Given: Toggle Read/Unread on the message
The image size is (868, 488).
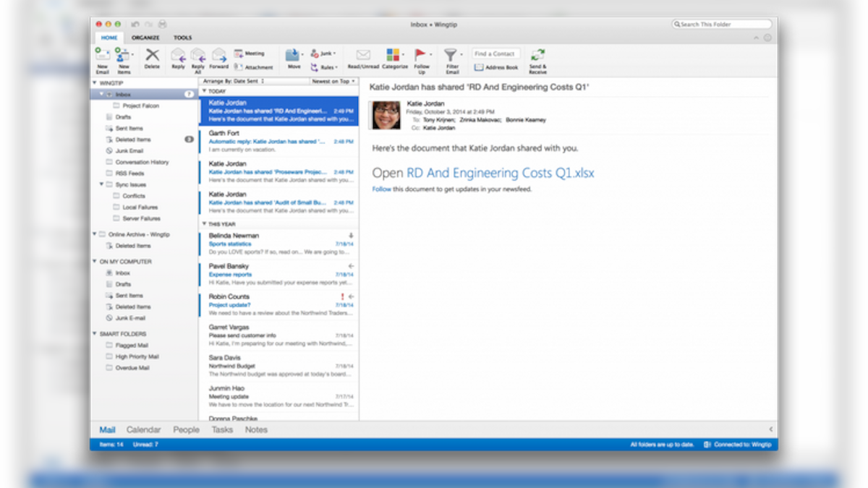Looking at the screenshot, I should 362,58.
